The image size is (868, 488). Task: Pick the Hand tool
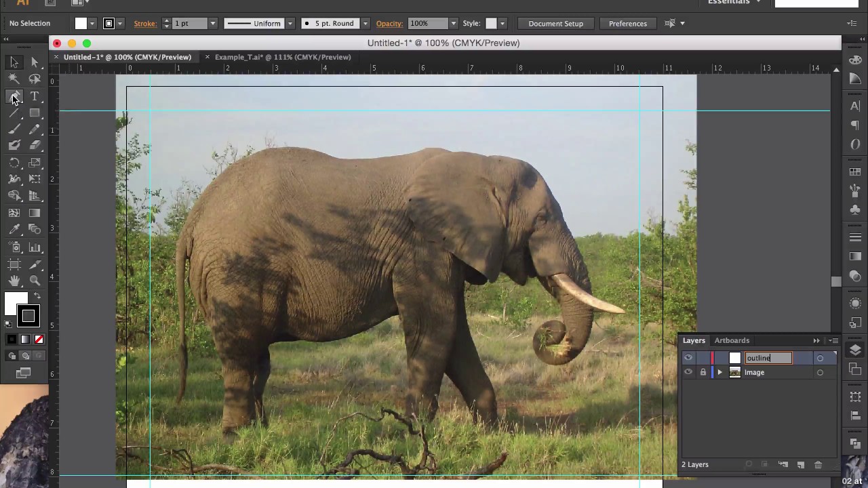pyautogui.click(x=14, y=280)
